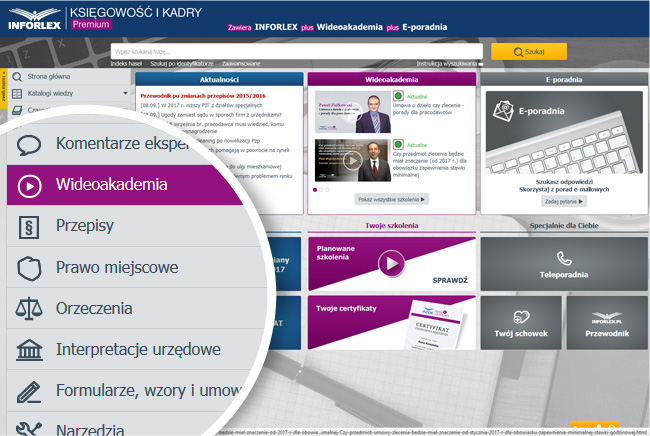Click the Planowane szkolenia play button
Image resolution: width=650 pixels, height=436 pixels.
click(391, 263)
